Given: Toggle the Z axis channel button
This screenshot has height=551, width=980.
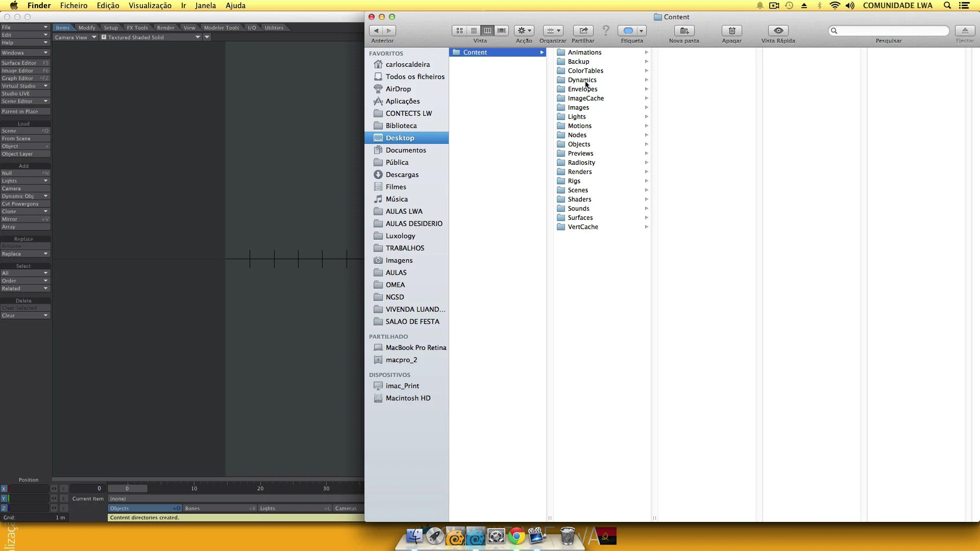Looking at the screenshot, I should pyautogui.click(x=4, y=508).
